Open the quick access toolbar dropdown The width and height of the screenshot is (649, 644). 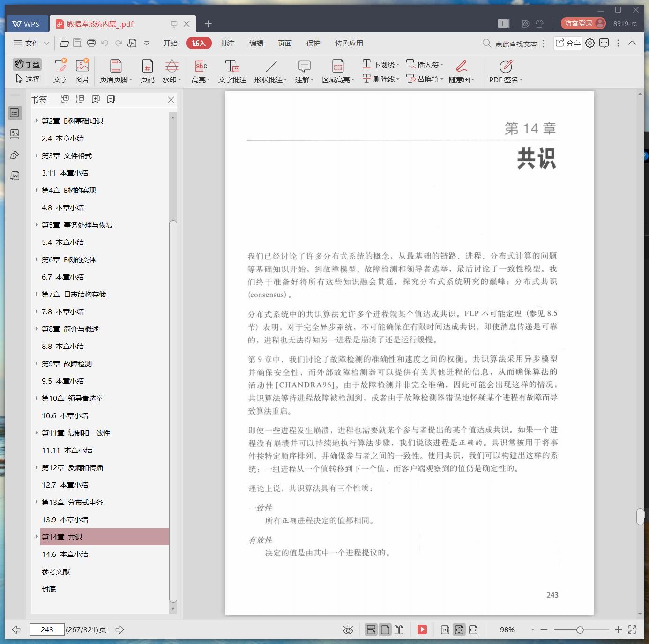click(x=146, y=43)
